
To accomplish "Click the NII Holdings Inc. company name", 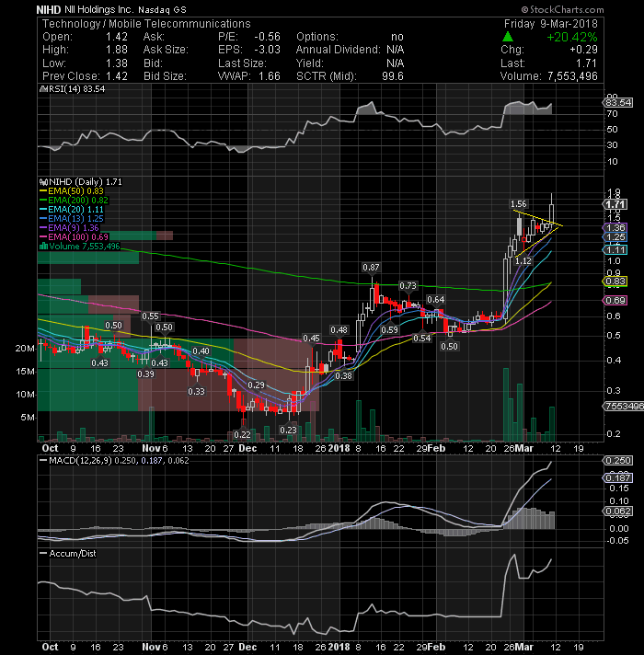I will tap(98, 9).
